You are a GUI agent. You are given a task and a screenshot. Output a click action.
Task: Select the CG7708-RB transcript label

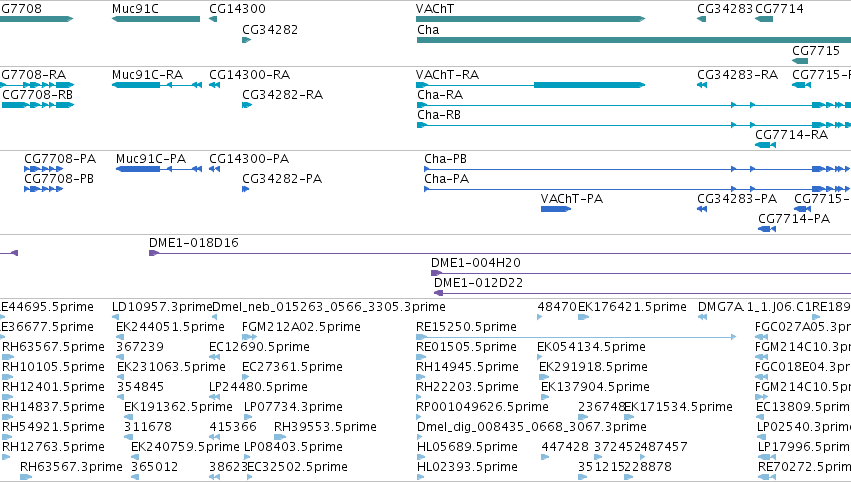point(37,94)
